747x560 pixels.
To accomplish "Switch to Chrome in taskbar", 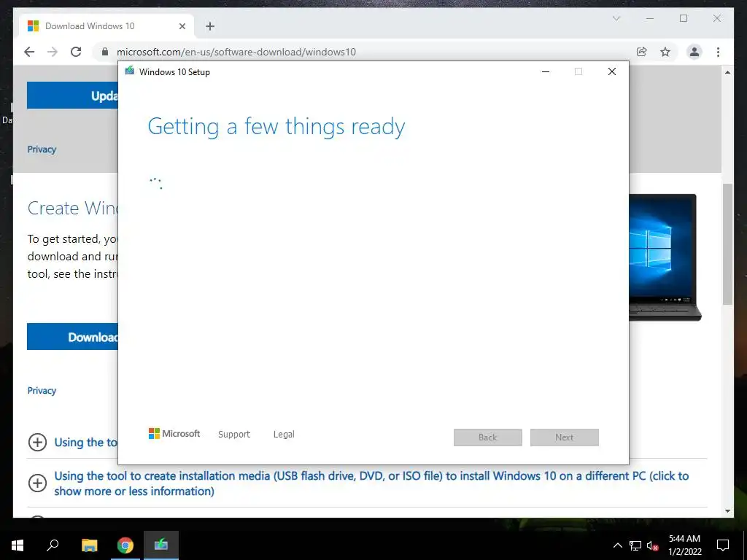I will pos(125,545).
